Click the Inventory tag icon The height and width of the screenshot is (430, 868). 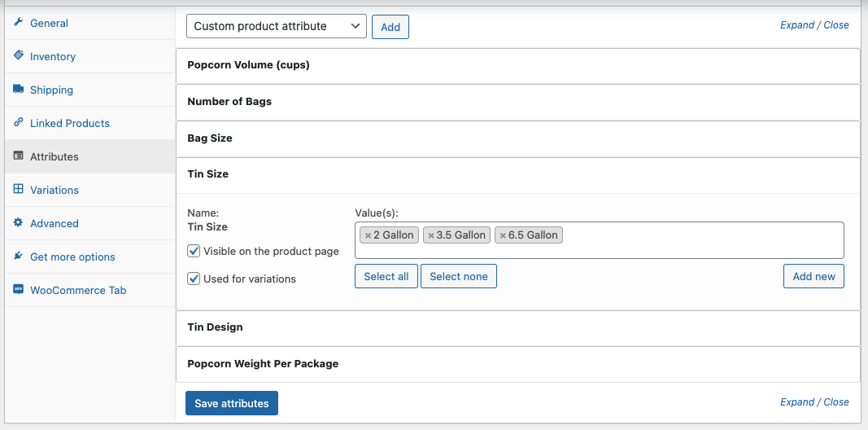(x=18, y=55)
